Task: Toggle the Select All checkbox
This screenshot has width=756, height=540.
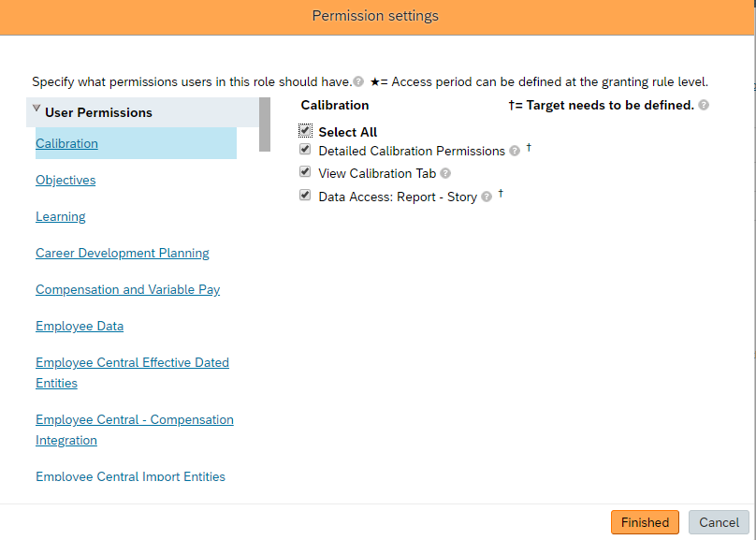Action: click(305, 131)
